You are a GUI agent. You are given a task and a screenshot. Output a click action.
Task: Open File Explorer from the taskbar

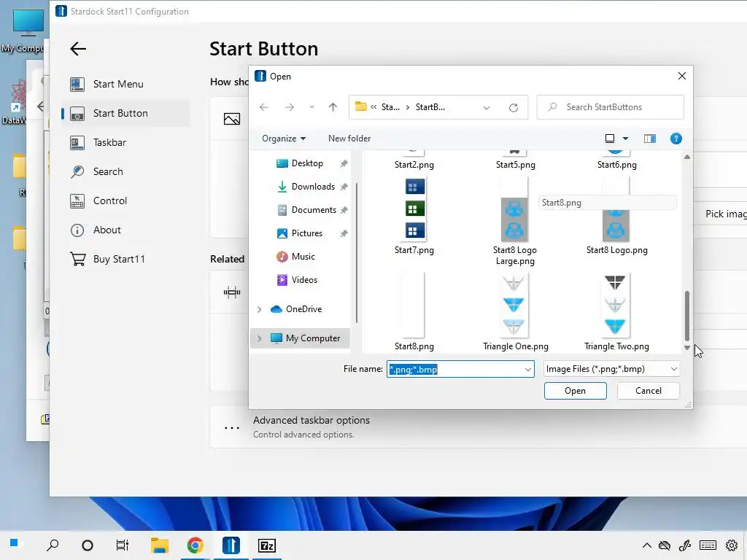[x=159, y=545]
